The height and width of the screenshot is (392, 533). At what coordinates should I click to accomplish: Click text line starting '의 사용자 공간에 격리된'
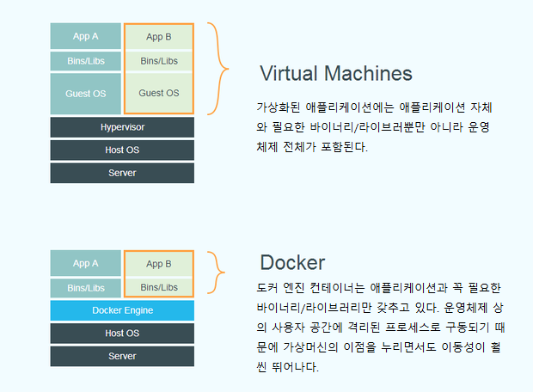(380, 328)
